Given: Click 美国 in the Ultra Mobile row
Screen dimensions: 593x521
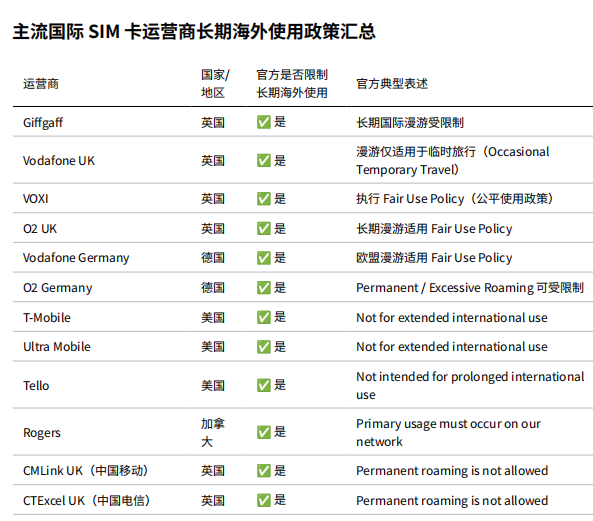Looking at the screenshot, I should [x=213, y=347].
